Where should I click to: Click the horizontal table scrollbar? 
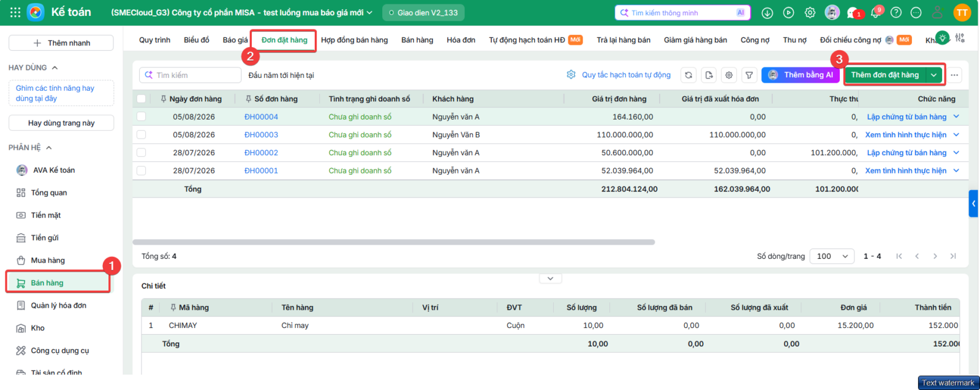coord(394,242)
